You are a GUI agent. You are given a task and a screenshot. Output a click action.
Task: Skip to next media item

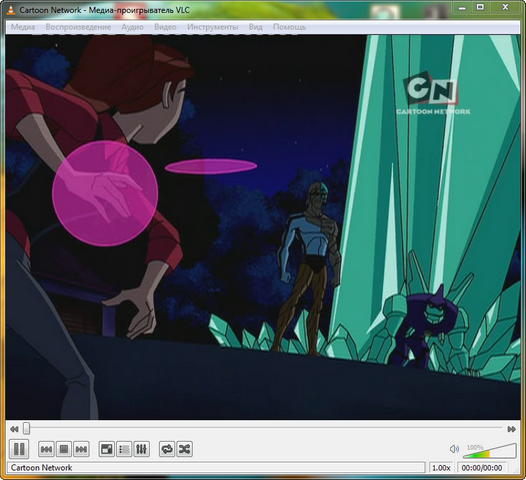pyautogui.click(x=81, y=449)
